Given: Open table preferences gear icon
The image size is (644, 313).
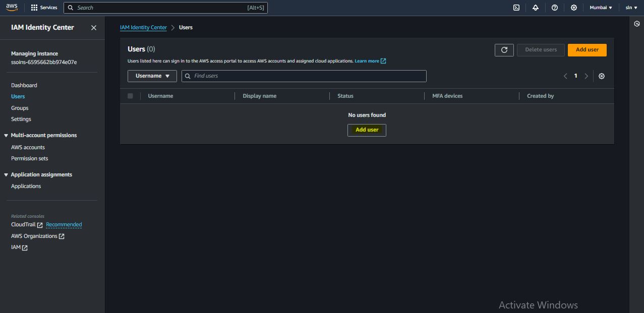Looking at the screenshot, I should coord(601,76).
